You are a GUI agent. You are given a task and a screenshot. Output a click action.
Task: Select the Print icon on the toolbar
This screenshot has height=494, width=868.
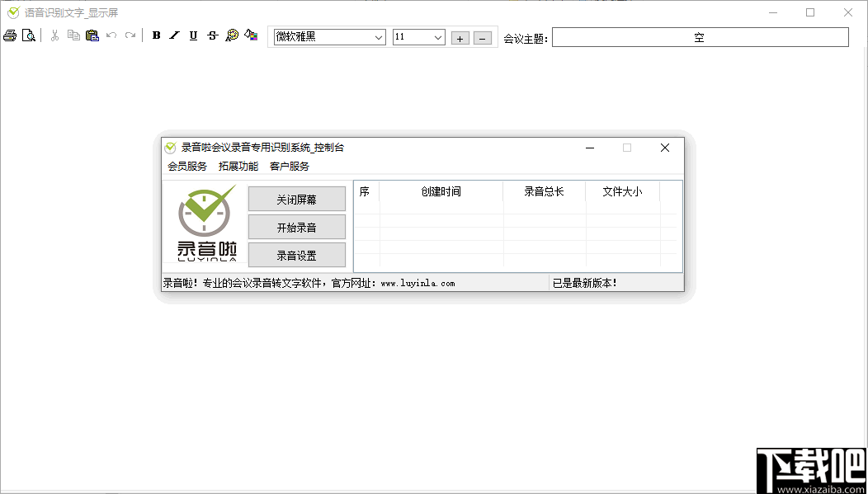10,35
